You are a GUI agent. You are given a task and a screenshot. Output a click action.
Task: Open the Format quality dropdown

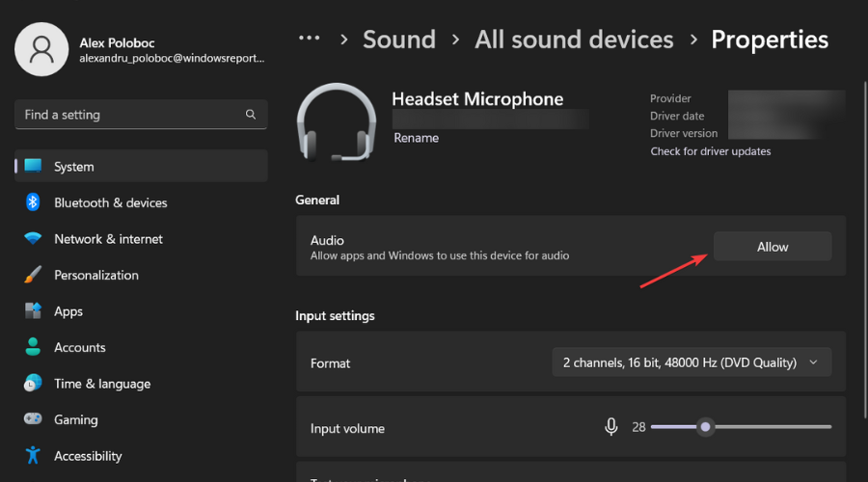[691, 362]
